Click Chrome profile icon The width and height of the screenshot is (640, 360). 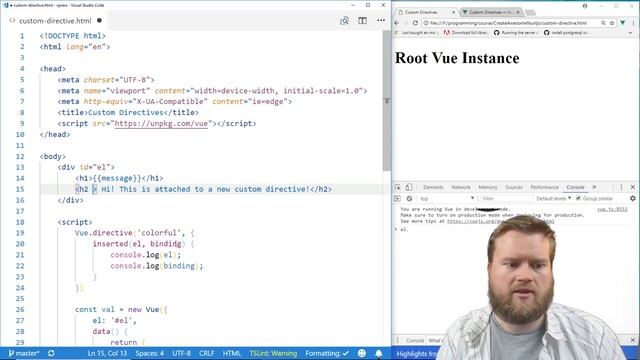[x=585, y=6]
